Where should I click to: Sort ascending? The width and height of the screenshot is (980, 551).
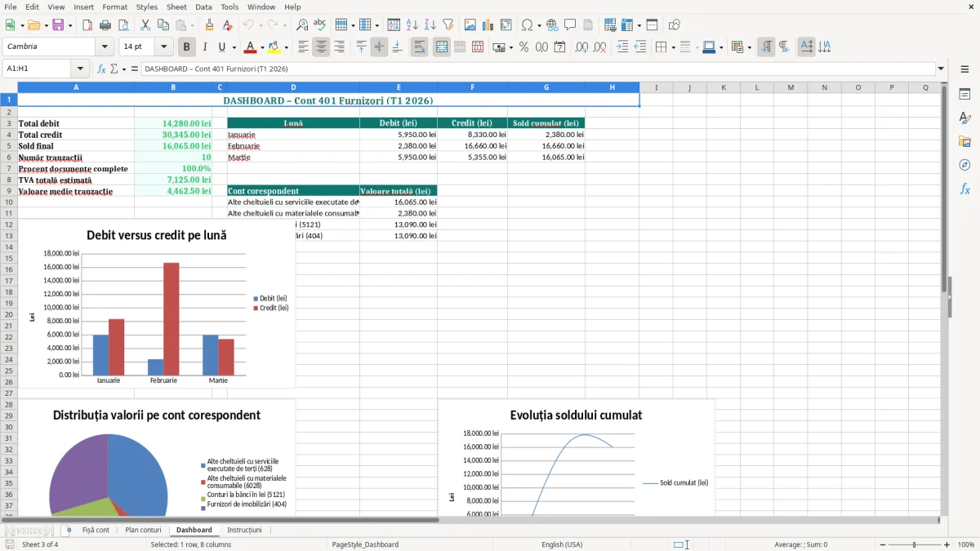412,25
